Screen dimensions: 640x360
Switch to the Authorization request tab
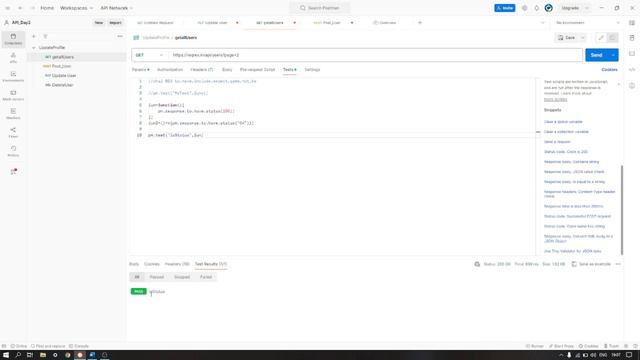pos(170,70)
